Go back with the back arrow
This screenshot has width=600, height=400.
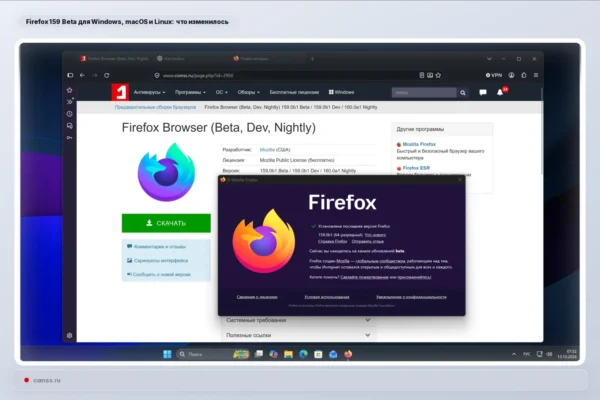click(82, 75)
